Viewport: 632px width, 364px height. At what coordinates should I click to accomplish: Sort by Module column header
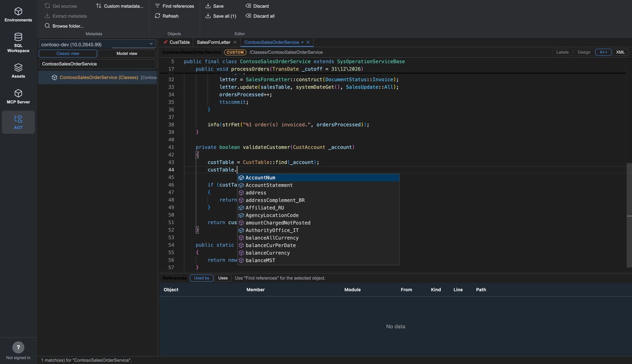tap(353, 290)
